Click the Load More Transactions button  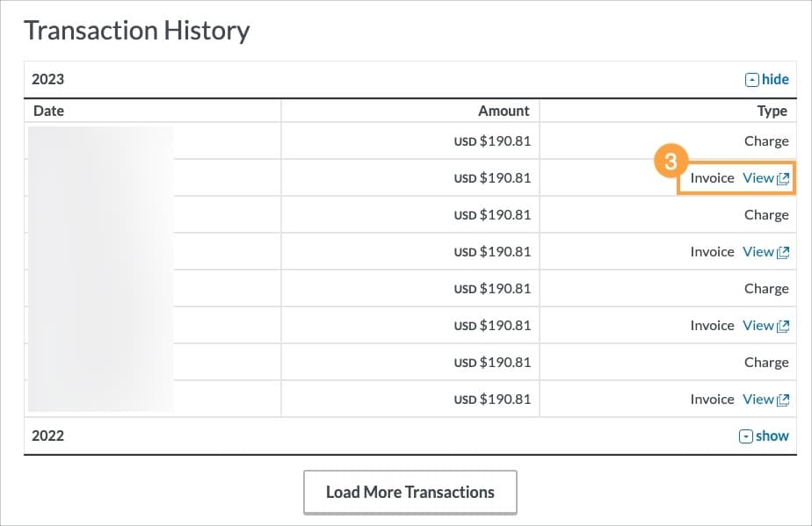point(410,491)
